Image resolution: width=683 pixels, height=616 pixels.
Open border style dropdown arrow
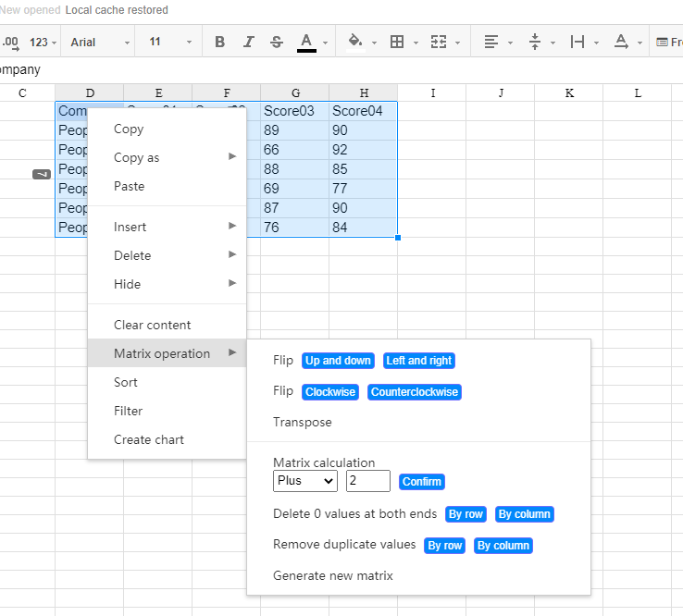pos(416,43)
